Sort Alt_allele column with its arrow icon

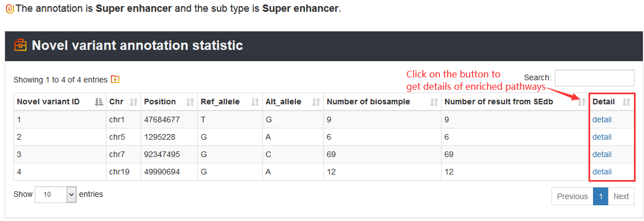point(316,102)
